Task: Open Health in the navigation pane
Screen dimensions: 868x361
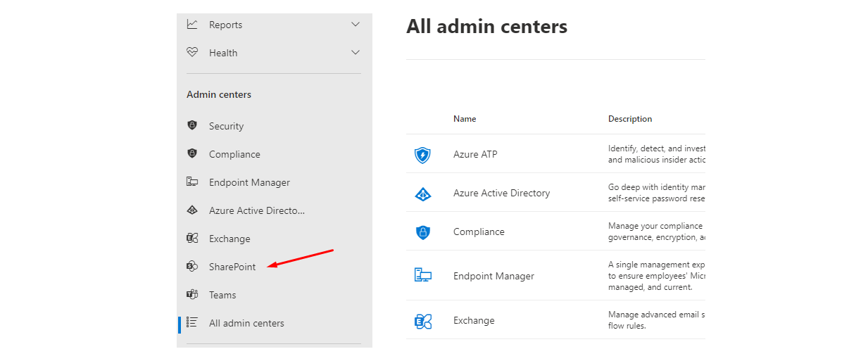Action: 223,53
